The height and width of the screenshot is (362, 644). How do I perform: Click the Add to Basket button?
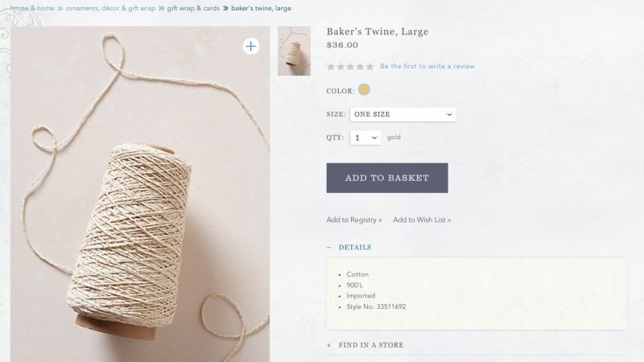coord(386,178)
